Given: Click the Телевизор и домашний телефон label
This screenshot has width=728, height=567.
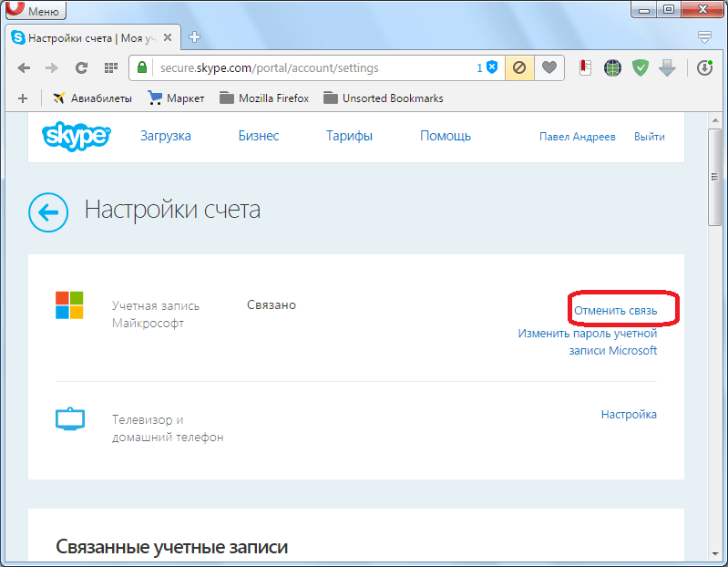Looking at the screenshot, I should 168,428.
